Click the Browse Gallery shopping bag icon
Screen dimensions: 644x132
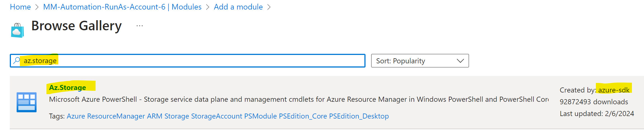point(17,30)
